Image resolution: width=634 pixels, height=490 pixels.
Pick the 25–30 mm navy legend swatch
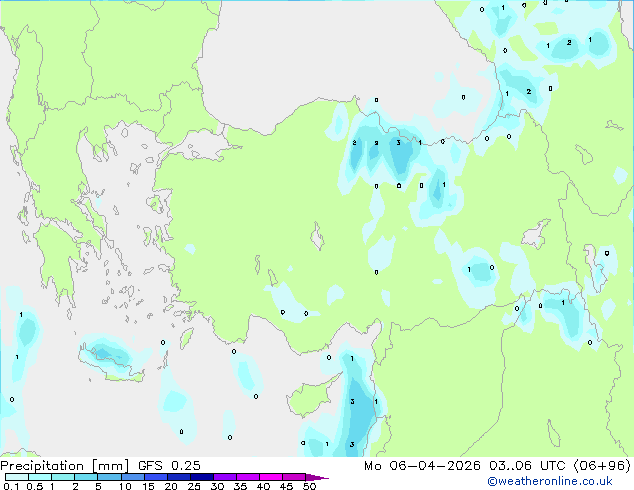pos(202,477)
